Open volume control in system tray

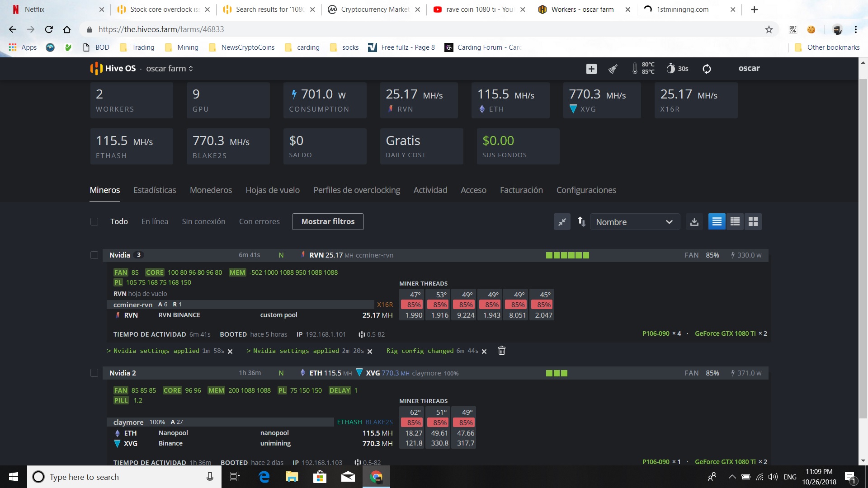[773, 477]
